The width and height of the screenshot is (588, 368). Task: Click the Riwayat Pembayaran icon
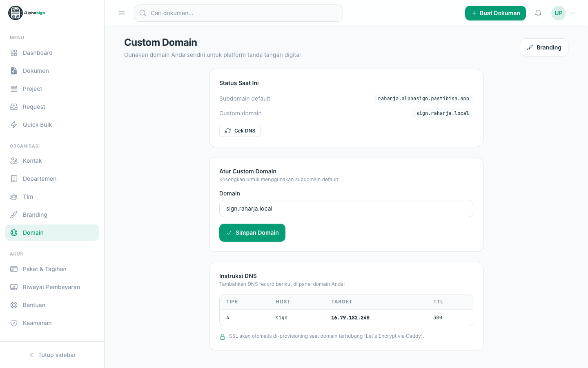pyautogui.click(x=14, y=287)
